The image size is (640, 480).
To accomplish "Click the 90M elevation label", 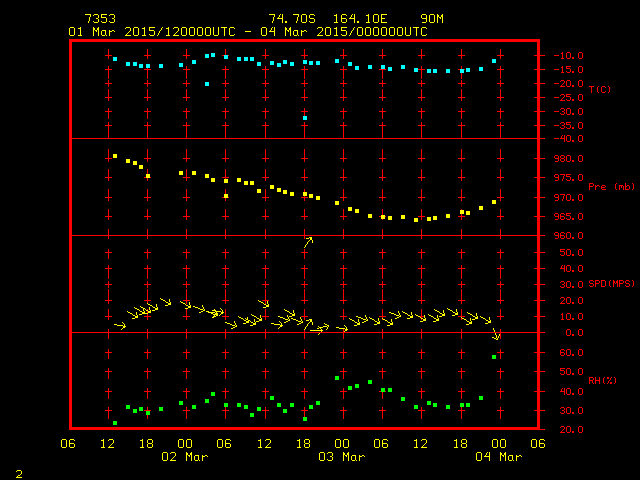I will pos(432,19).
